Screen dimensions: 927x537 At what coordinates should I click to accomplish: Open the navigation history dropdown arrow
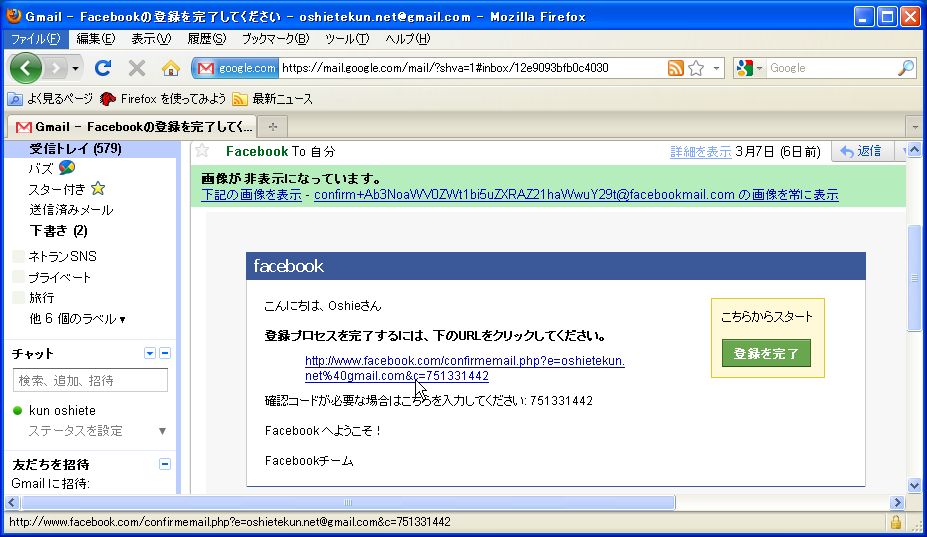click(x=75, y=69)
